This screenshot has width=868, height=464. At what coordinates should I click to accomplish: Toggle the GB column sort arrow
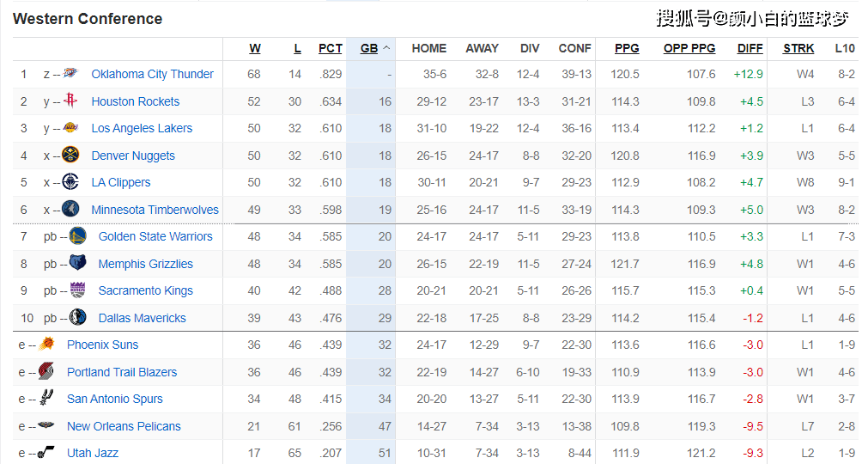pos(386,48)
